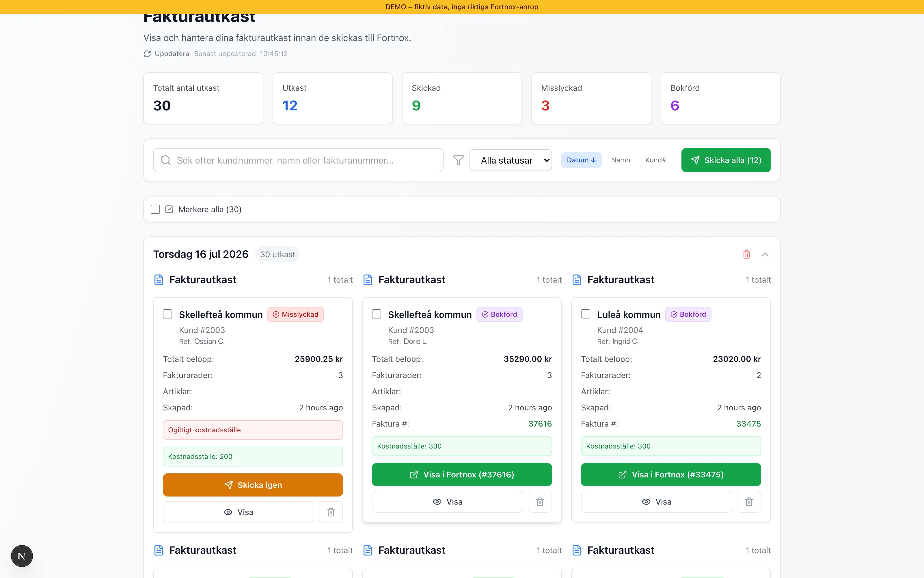Click the Totalt antal utkast card
Screen dimensions: 924x578
[x=203, y=98]
